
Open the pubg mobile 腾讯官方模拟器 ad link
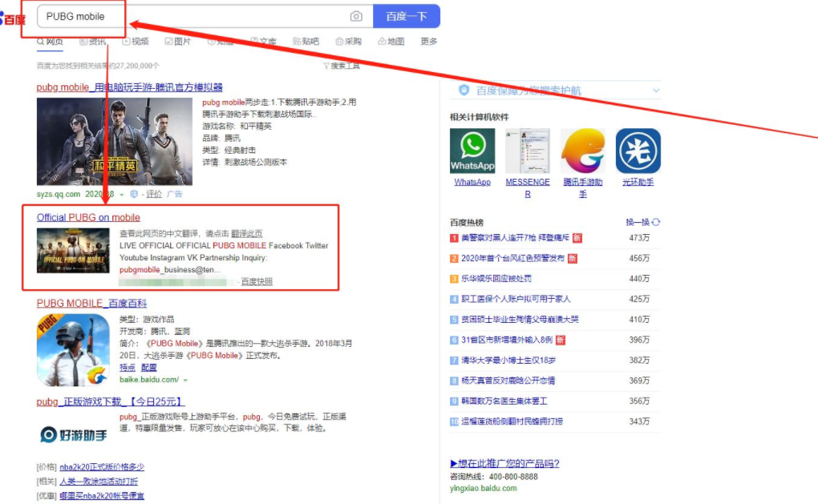coord(129,87)
